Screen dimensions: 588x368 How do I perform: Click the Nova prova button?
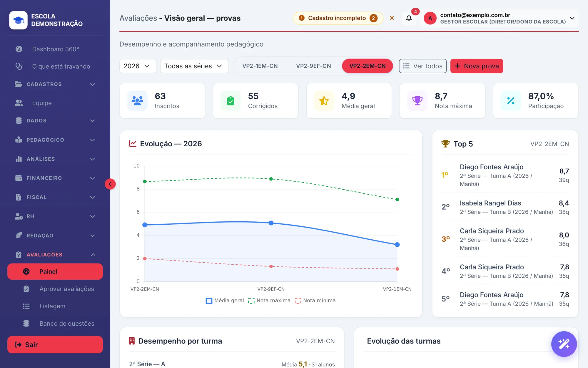(477, 66)
